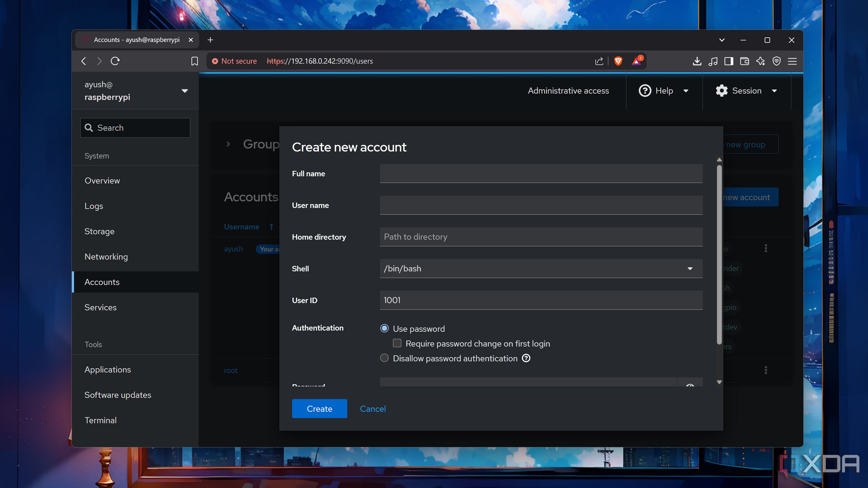Click help icon beside Disallow password authentication
Screen dimensions: 868x488
[526, 358]
